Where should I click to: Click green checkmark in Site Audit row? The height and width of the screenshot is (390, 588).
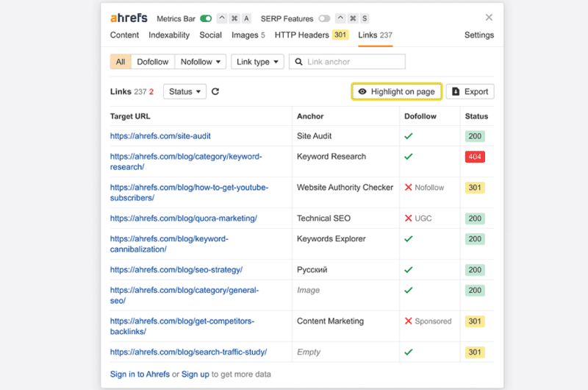click(409, 136)
